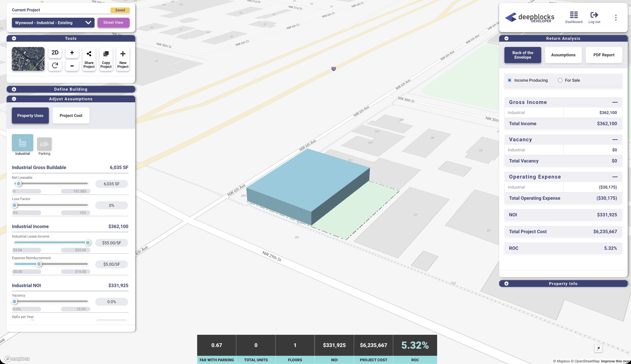Switch map to 2D view
Screen dimensions: 631x364
[55, 52]
